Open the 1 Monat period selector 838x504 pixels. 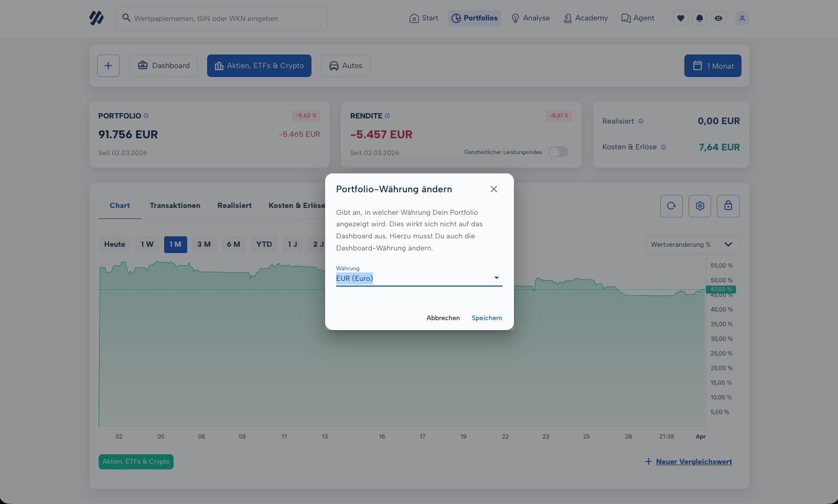point(713,66)
